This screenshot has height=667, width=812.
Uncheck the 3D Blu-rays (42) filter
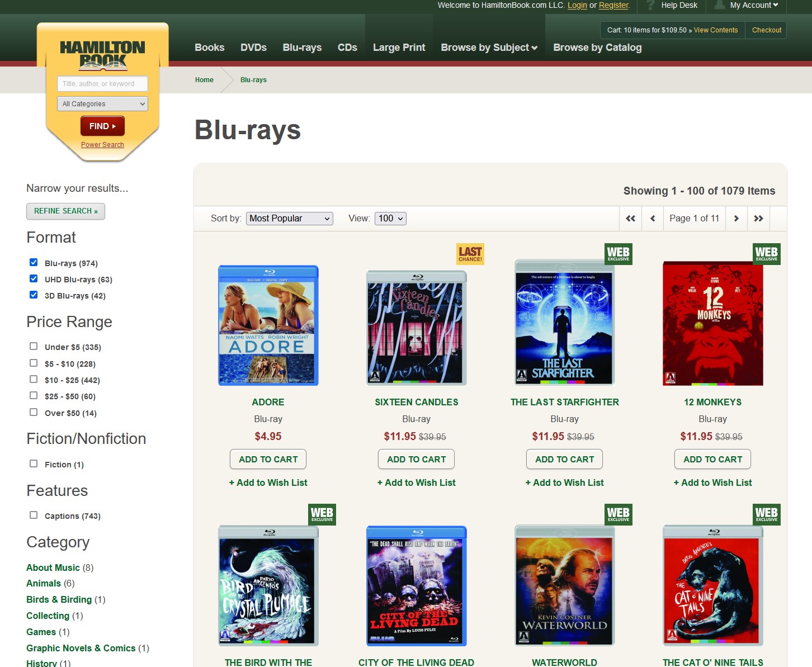[x=34, y=295]
